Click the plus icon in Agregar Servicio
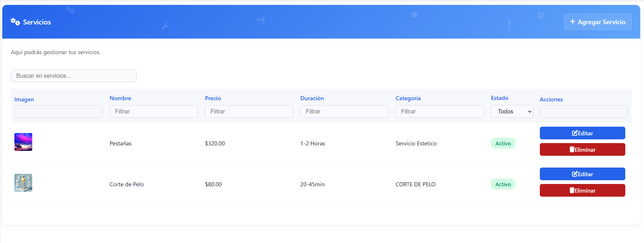The image size is (644, 243). pos(572,22)
